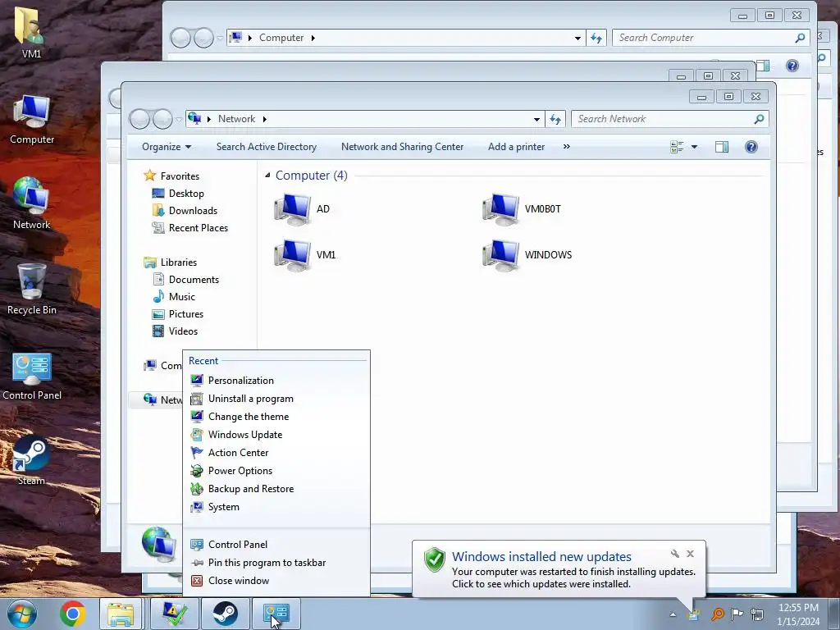Click the Action Center flag tray icon
The image size is (840, 630).
point(737,614)
